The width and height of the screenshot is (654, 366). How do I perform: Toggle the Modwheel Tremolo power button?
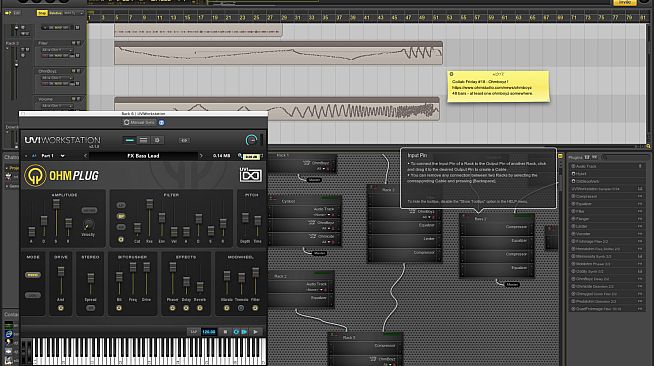[241, 308]
